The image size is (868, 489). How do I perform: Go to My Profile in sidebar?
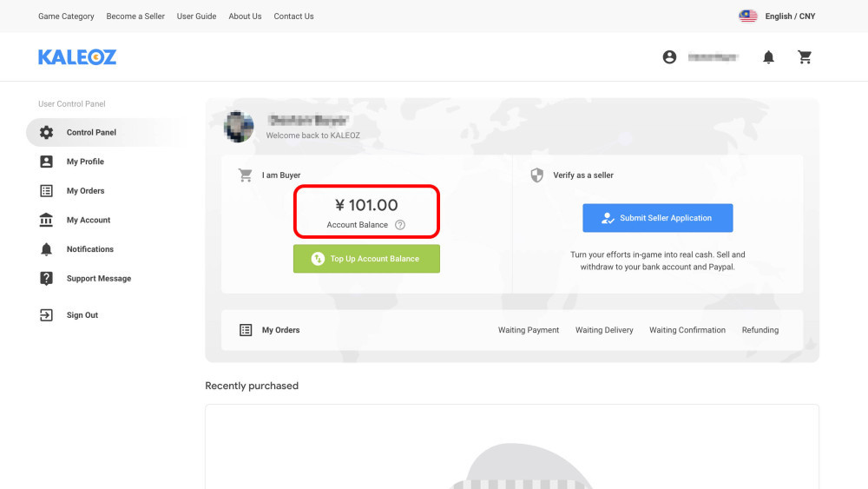85,162
